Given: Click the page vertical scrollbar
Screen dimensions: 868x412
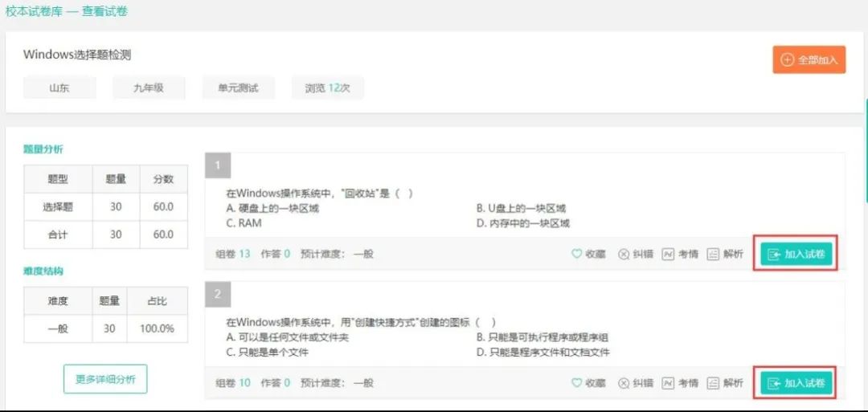Looking at the screenshot, I should click(866, 149).
